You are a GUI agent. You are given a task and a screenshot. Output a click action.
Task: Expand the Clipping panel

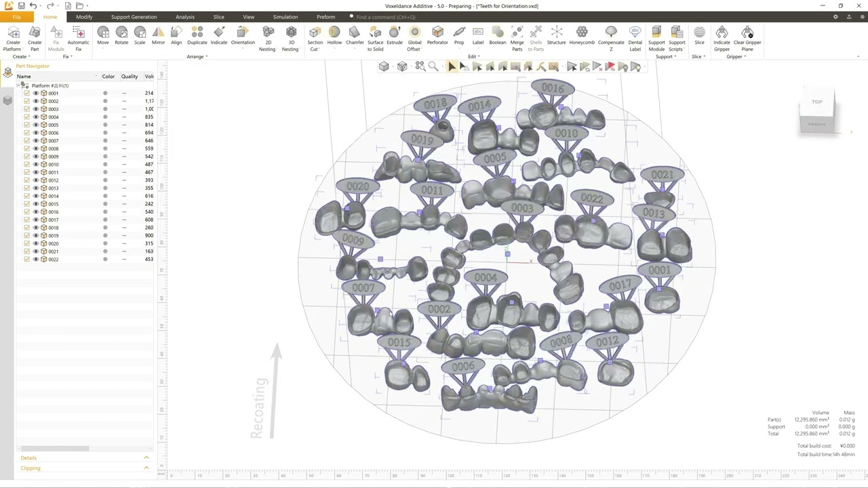[146, 468]
